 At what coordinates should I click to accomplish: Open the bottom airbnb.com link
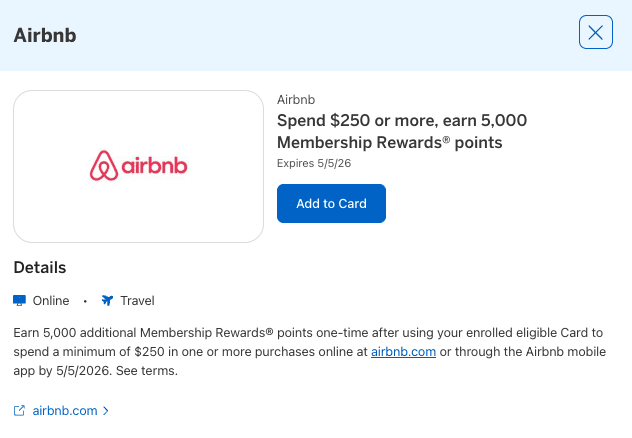[65, 411]
